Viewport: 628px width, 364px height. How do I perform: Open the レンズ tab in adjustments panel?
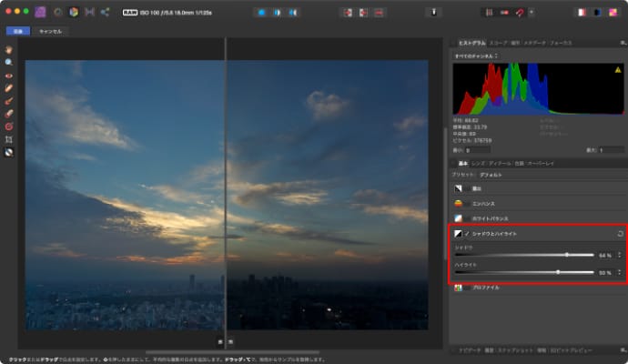pyautogui.click(x=475, y=163)
